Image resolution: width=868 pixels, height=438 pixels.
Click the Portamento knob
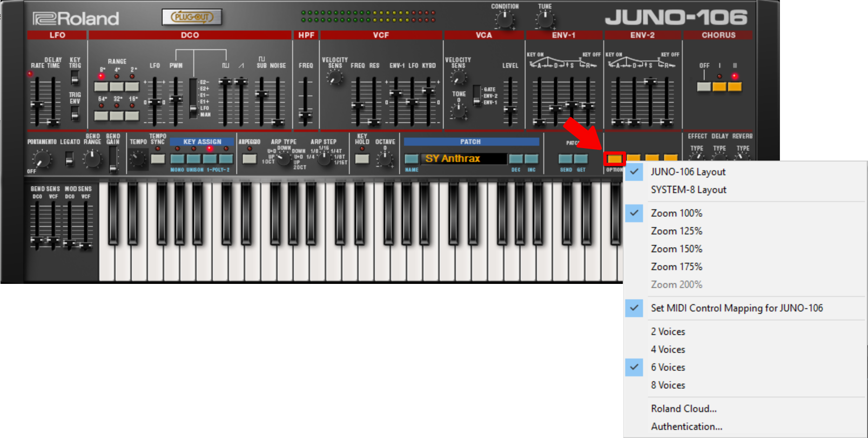pos(41,159)
